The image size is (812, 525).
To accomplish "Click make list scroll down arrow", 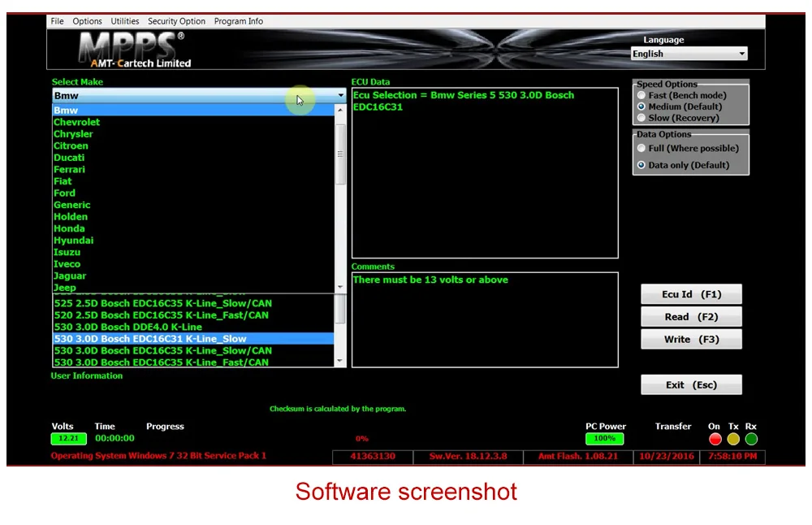I will click(340, 287).
